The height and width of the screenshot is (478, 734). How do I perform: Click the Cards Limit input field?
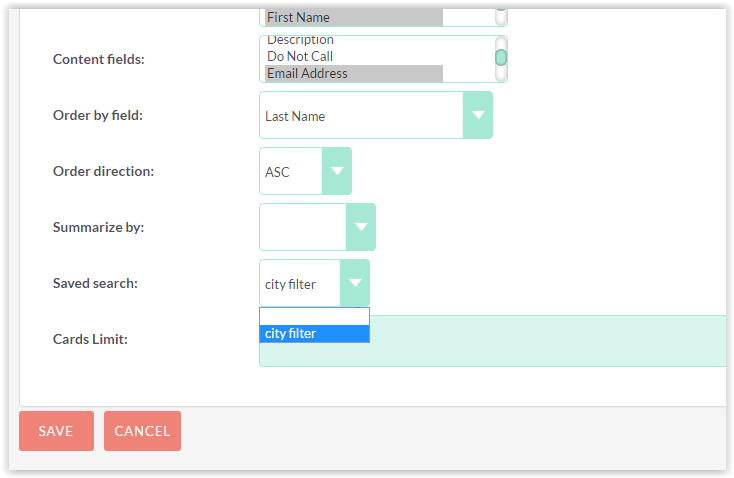point(492,341)
